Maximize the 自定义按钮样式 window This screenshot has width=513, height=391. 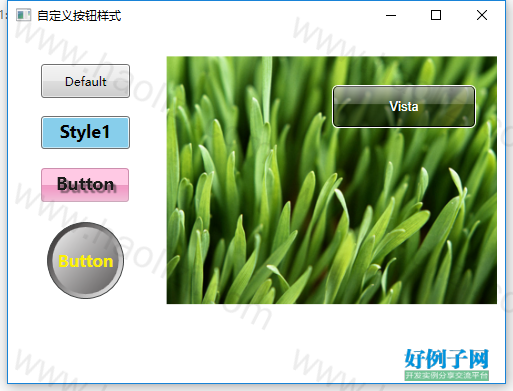click(x=436, y=15)
